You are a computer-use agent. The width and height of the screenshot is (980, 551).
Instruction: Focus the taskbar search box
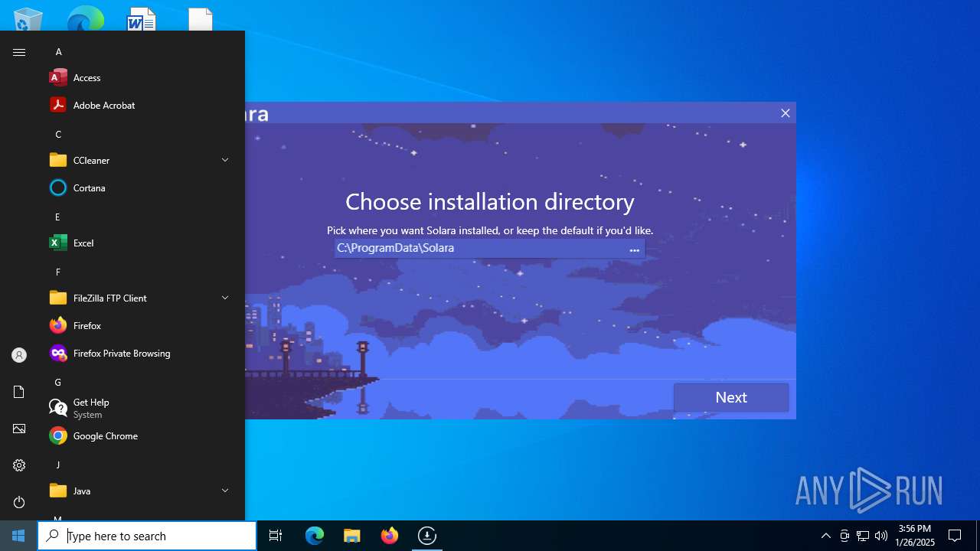pos(147,536)
